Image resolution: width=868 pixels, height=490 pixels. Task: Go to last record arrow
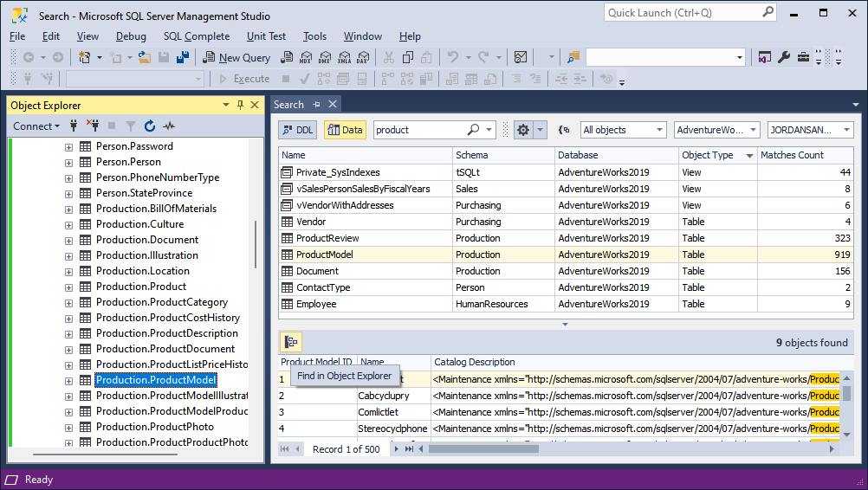pos(409,449)
